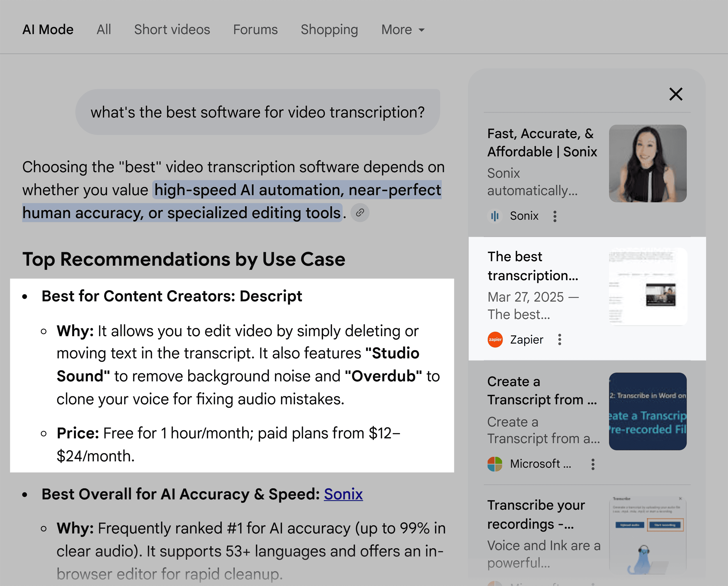Click the Sonix waveform favicon

click(x=494, y=216)
